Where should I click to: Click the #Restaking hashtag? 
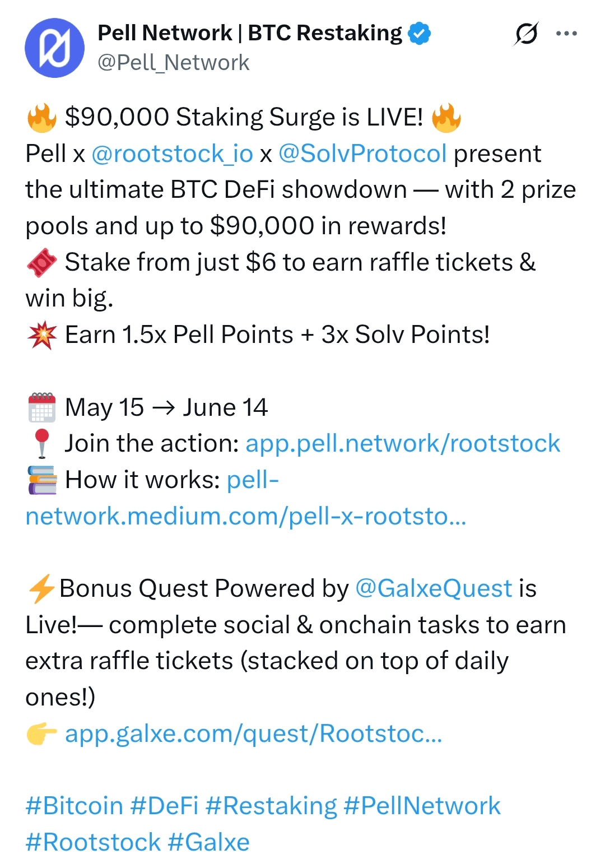click(271, 806)
